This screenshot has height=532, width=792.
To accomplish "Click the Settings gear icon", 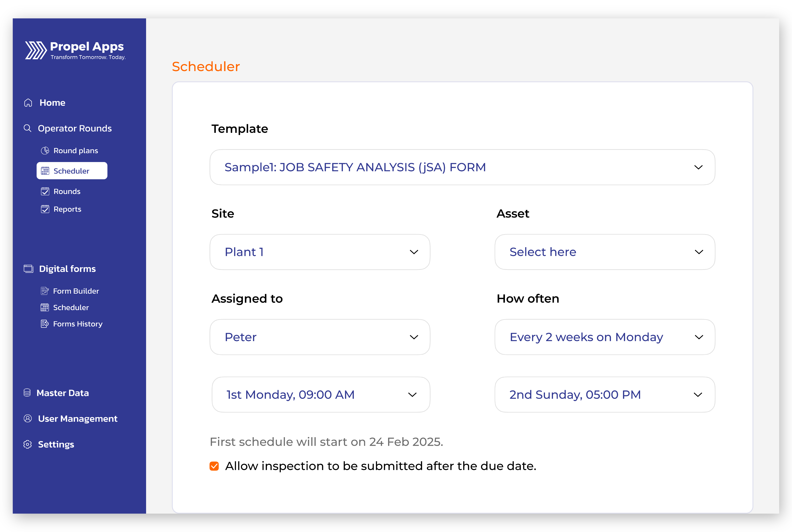I will [x=27, y=444].
